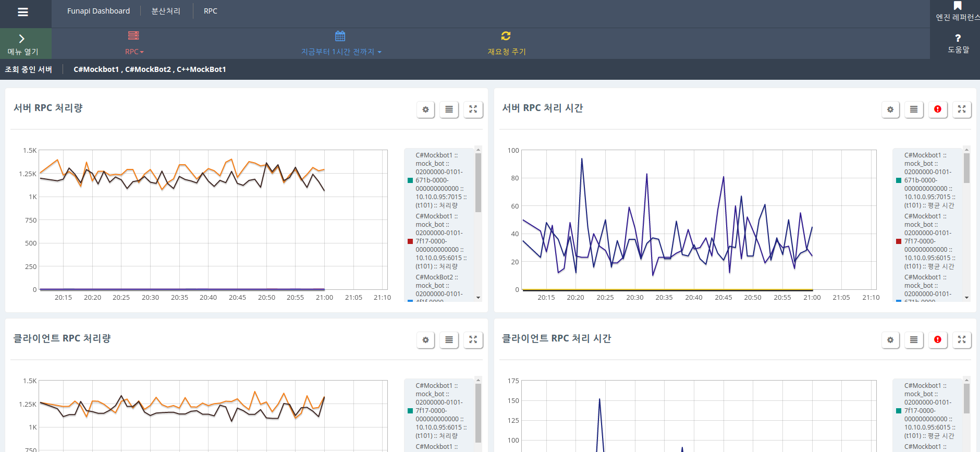Click 7f17 평균 시간 legend entry in 서버 RPC 처리 시간
Image resolution: width=980 pixels, height=452 pixels.
click(929, 241)
